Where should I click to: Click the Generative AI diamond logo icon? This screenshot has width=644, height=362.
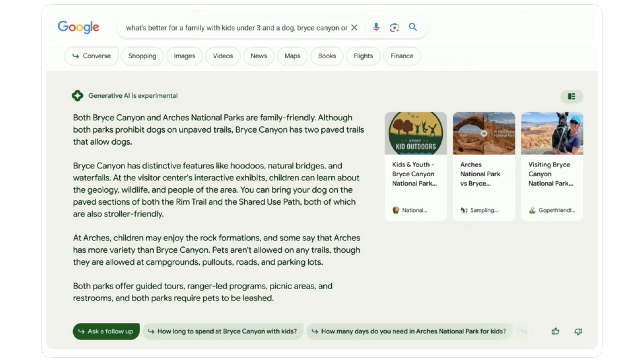pos(77,96)
